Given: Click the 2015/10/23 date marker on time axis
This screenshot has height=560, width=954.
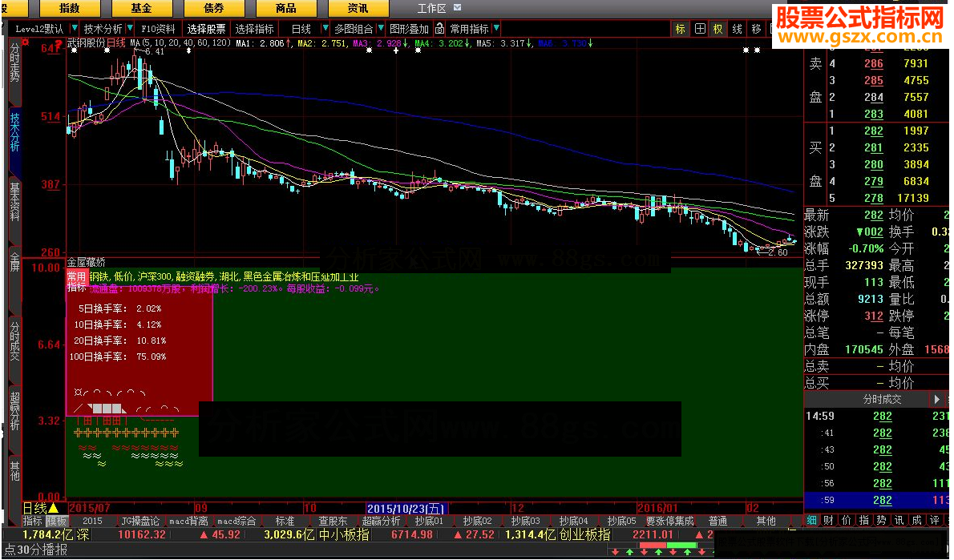Looking at the screenshot, I should click(406, 508).
